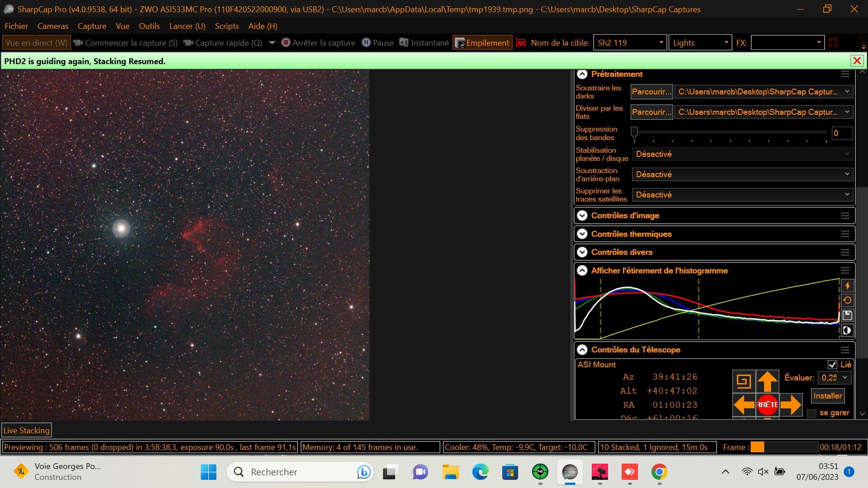Viewport: 868px width, 488px height.
Task: Open the Soustraction d'arrière-plan dropdown
Action: (x=742, y=174)
